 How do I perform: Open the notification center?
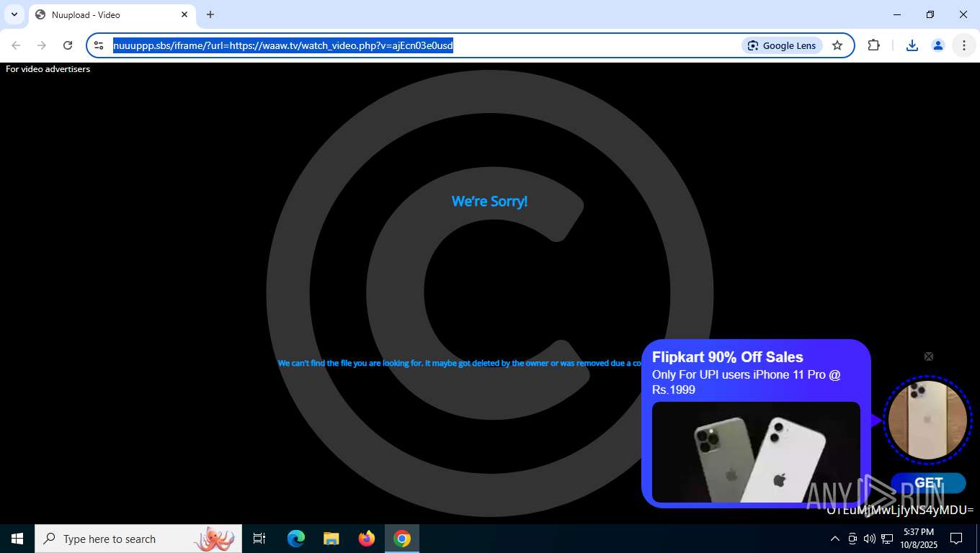tap(956, 539)
